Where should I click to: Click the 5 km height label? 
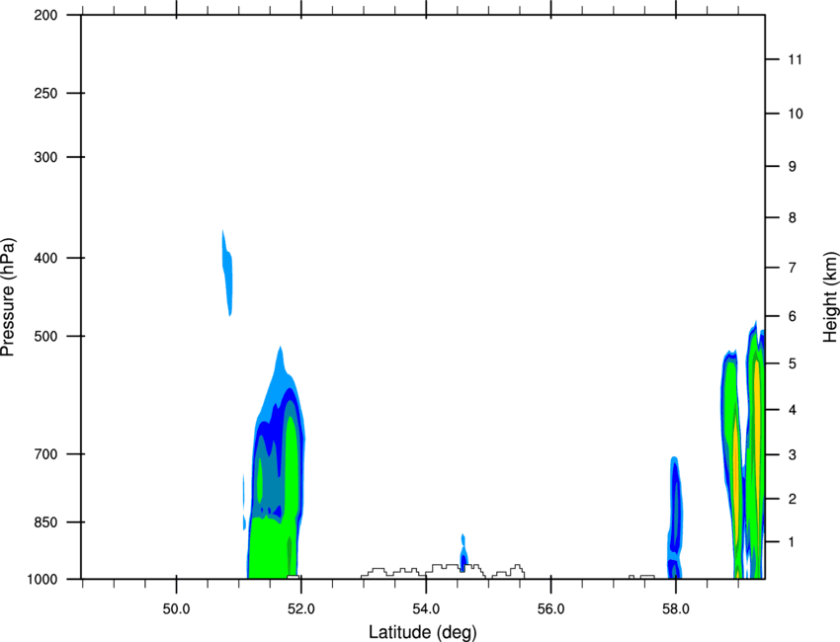(792, 363)
